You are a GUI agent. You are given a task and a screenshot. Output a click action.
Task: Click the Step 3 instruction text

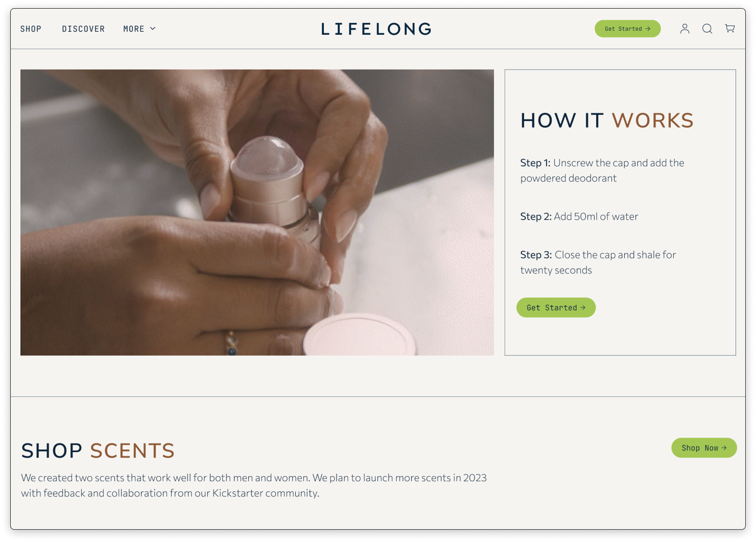click(x=598, y=263)
